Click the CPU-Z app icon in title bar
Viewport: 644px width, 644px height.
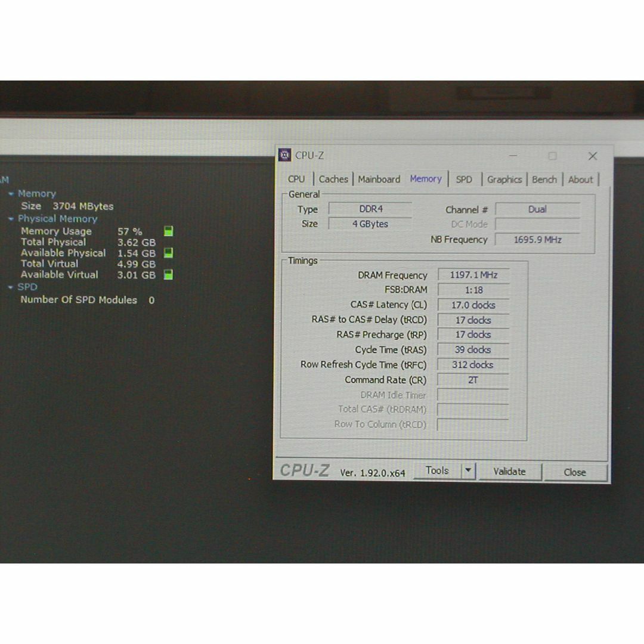pos(284,155)
